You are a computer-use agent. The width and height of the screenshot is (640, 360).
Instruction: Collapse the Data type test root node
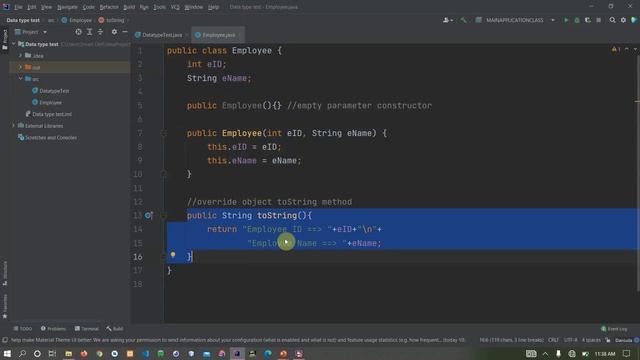(x=14, y=44)
